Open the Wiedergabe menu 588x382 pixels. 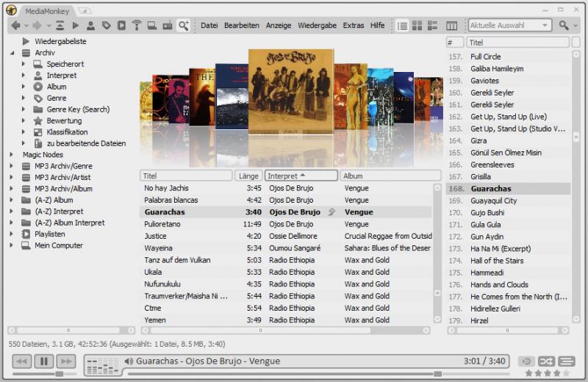click(x=317, y=25)
